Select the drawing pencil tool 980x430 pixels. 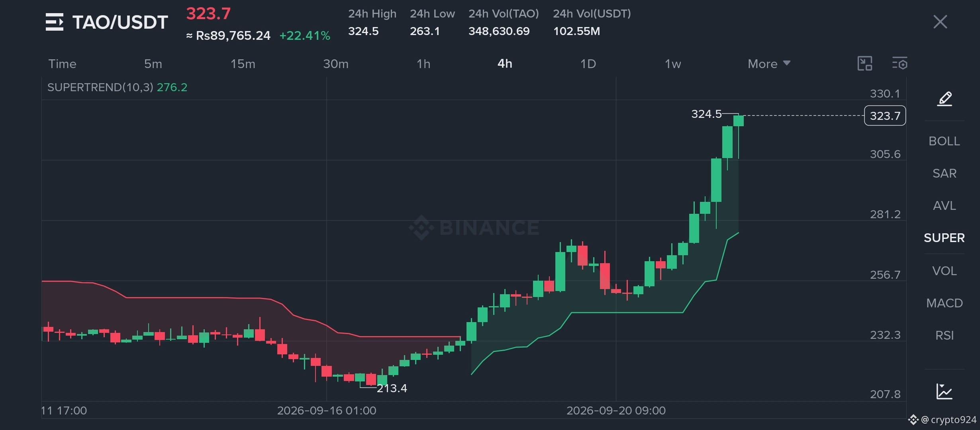[x=945, y=98]
